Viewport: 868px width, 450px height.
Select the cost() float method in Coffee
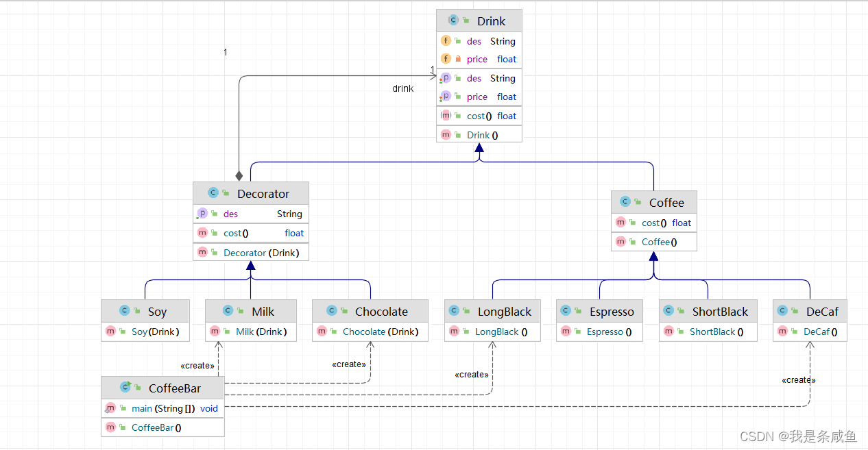tap(654, 223)
